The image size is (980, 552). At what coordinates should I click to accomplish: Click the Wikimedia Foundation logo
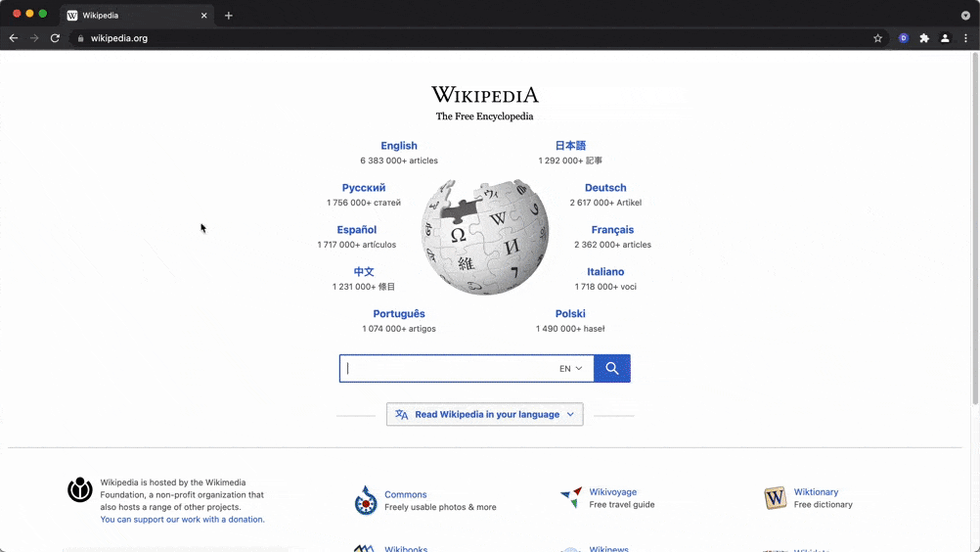(80, 489)
